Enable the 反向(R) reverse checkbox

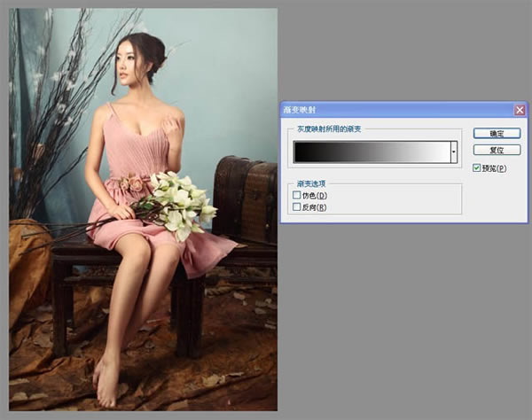tap(296, 206)
